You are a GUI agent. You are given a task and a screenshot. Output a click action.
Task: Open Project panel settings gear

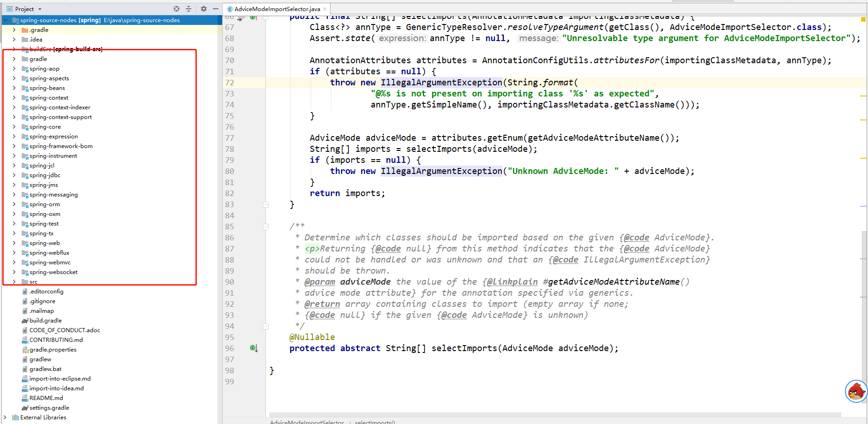coord(204,9)
